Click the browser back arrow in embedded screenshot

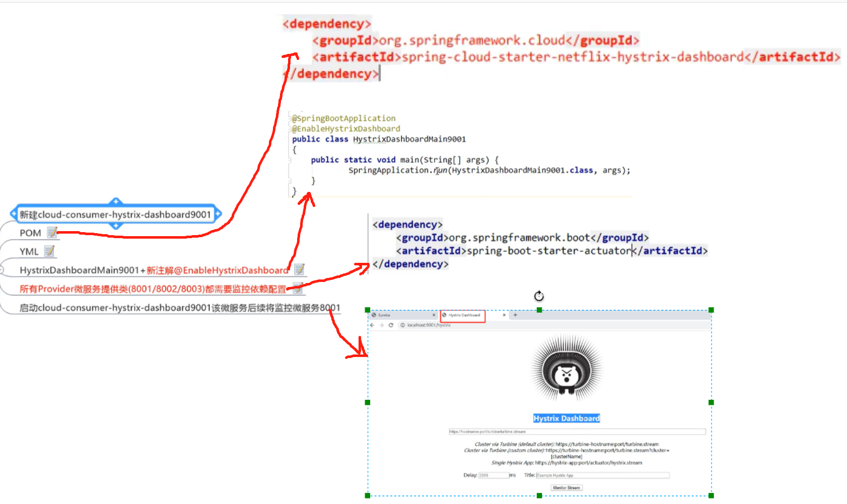[373, 325]
